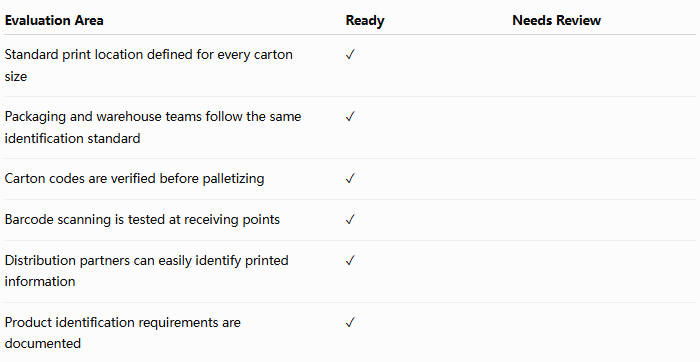Click the Evaluation Area column header
Screen dimensions: 700x362
click(x=54, y=21)
